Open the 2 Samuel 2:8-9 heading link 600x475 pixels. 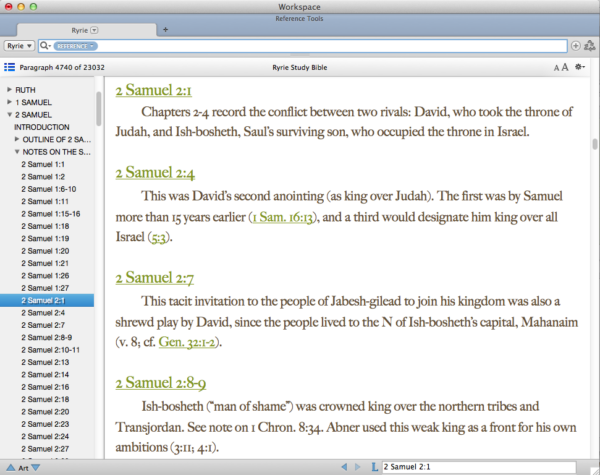click(x=161, y=383)
